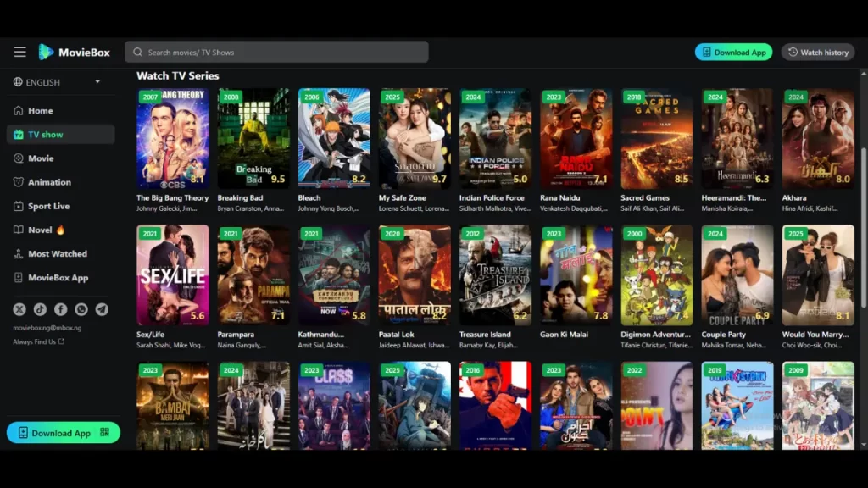Open the My Safe Zone poster

tap(415, 138)
